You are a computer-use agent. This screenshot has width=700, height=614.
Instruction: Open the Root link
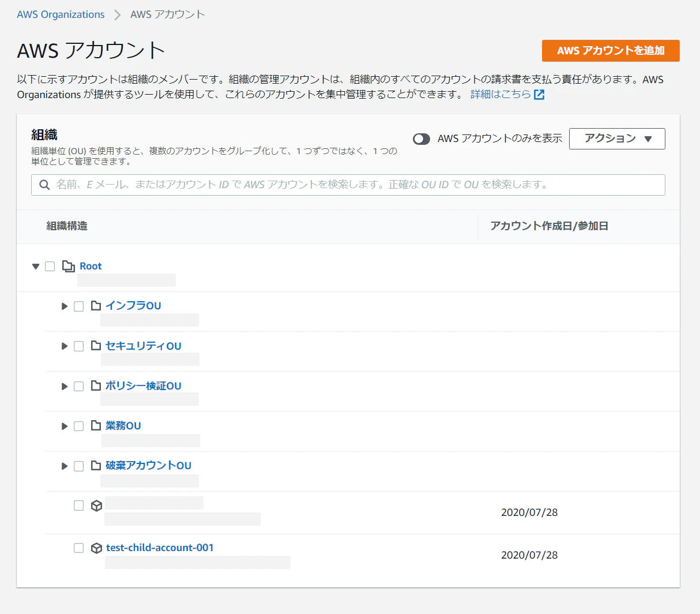(91, 266)
